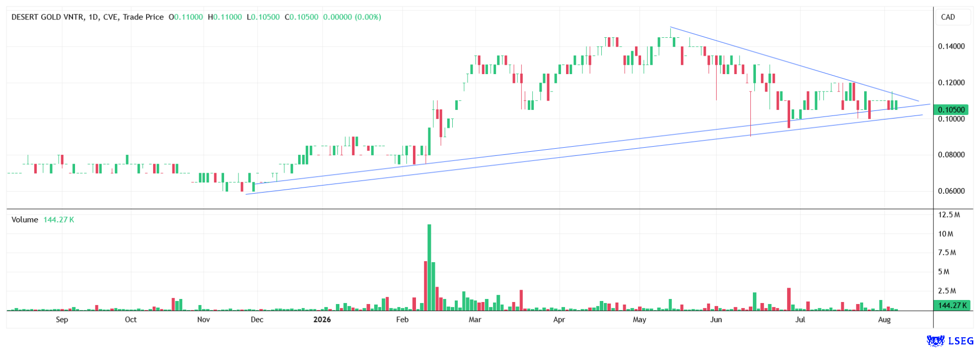Screen dimensions: 980x348
Task: Click the 12.5 M volume axis label
Action: click(x=949, y=215)
